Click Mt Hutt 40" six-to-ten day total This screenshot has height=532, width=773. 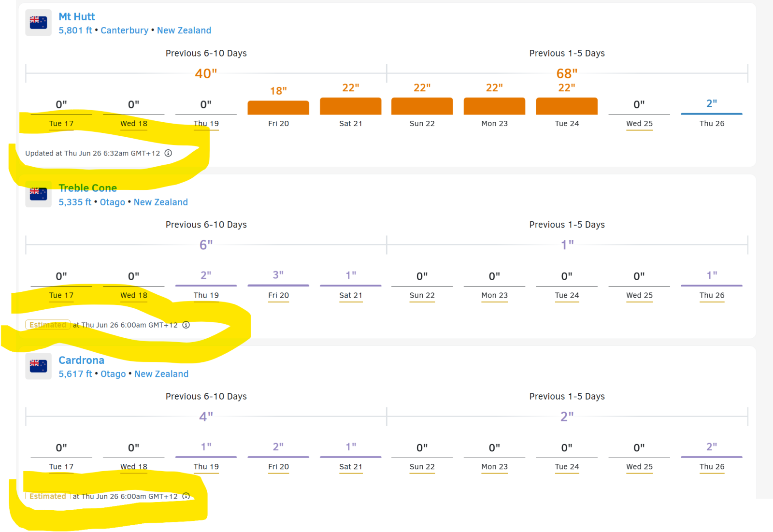click(206, 73)
